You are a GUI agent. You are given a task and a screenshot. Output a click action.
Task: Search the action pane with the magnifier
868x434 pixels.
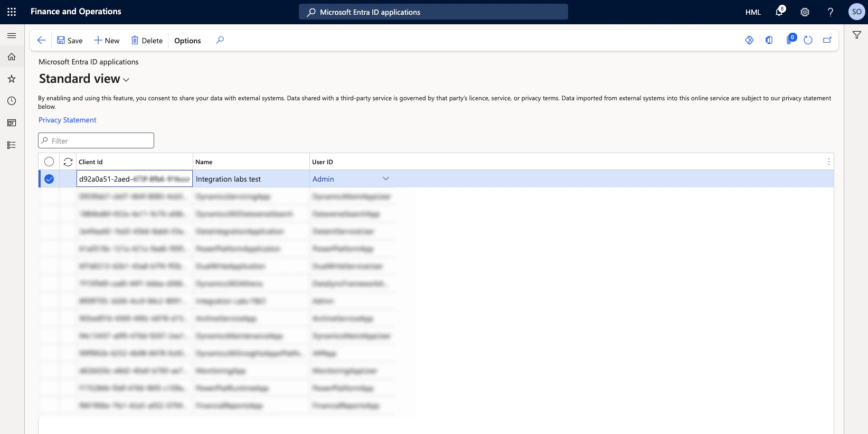pos(220,40)
